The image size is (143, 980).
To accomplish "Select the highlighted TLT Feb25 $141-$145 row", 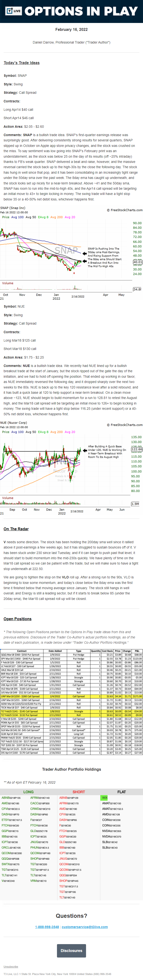I will pos(71,711).
